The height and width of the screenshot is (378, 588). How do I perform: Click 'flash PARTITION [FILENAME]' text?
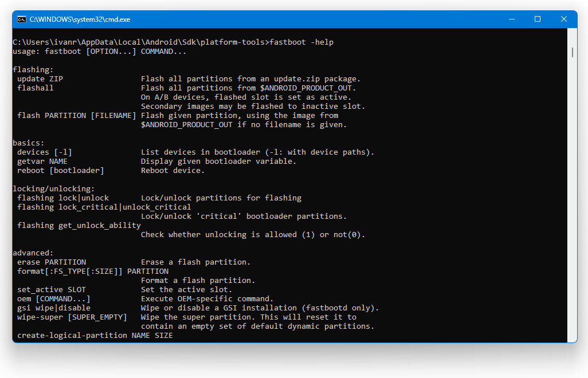[77, 116]
